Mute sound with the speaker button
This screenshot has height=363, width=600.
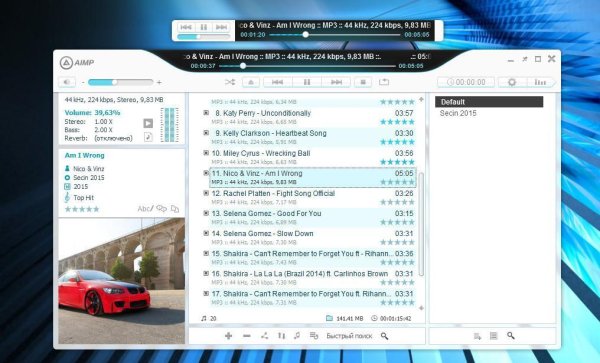click(x=67, y=82)
